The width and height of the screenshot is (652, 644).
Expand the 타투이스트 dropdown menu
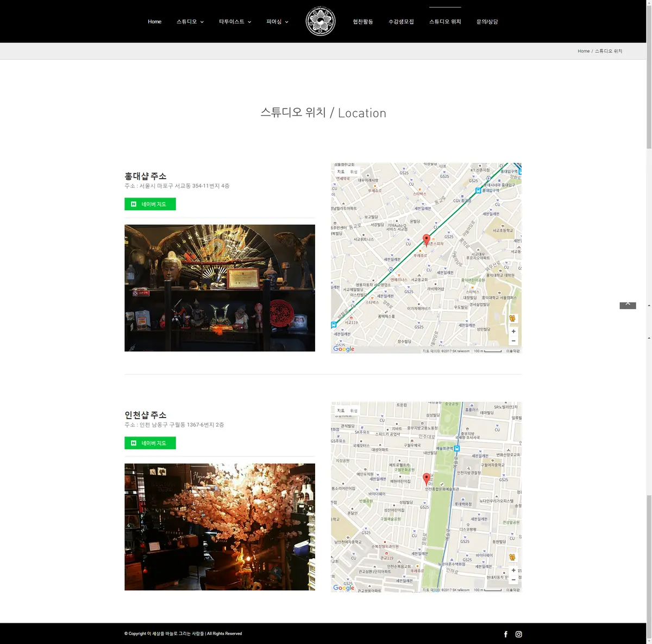(235, 22)
